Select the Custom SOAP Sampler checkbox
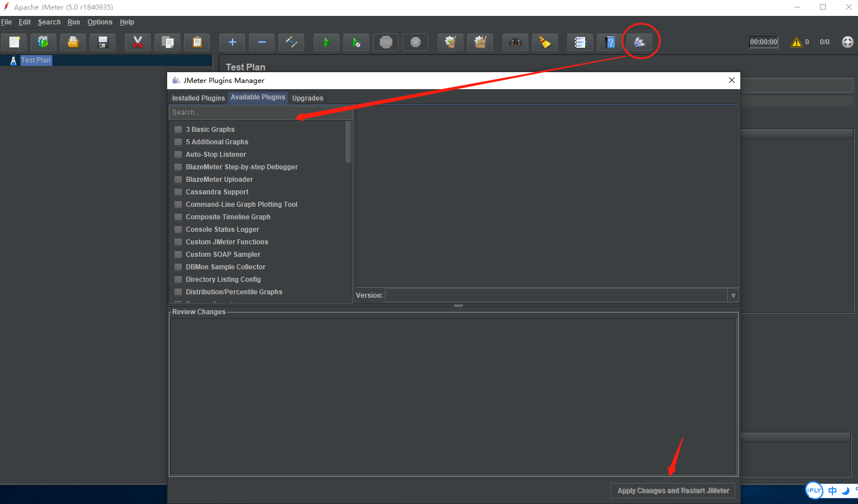Image resolution: width=858 pixels, height=504 pixels. [x=179, y=255]
